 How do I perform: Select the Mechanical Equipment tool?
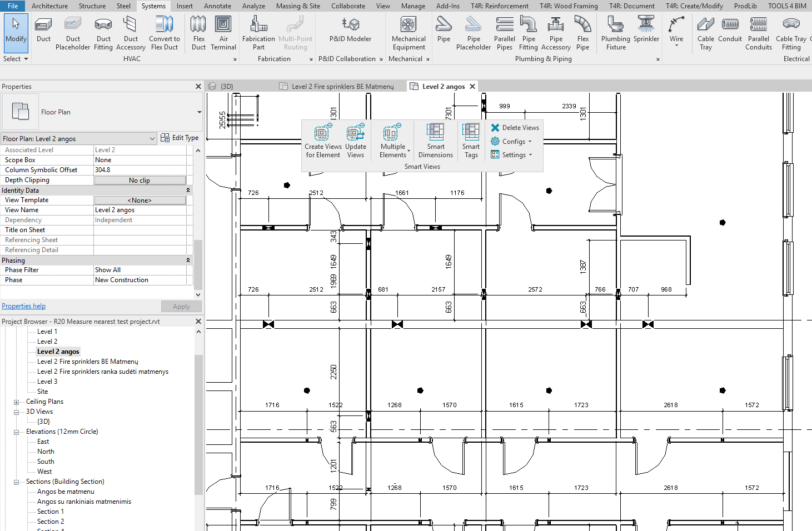[409, 33]
